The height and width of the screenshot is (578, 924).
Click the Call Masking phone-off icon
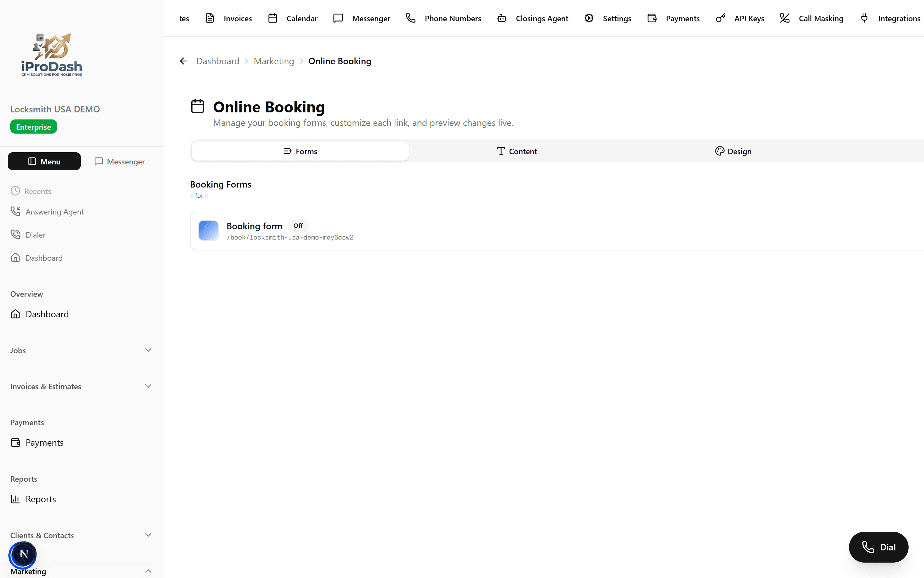785,18
